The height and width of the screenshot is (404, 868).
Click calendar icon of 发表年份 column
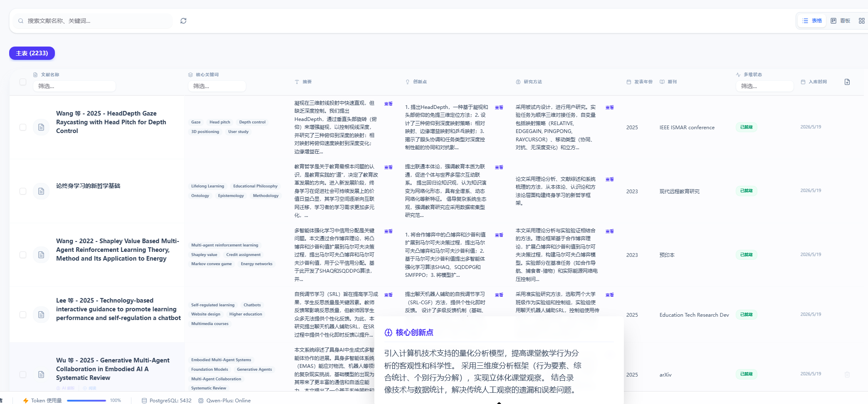point(629,82)
